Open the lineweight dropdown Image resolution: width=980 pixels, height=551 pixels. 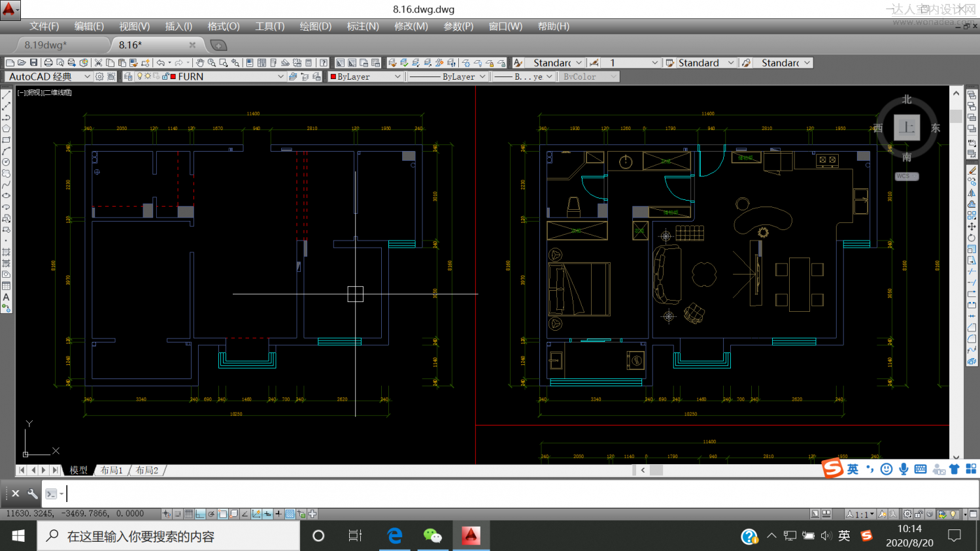(549, 76)
